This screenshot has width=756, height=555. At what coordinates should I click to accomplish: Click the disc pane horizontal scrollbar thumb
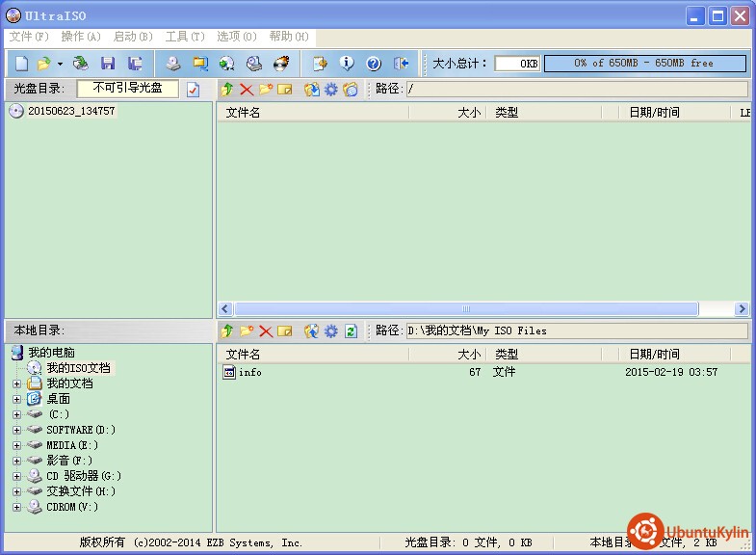pyautogui.click(x=466, y=308)
